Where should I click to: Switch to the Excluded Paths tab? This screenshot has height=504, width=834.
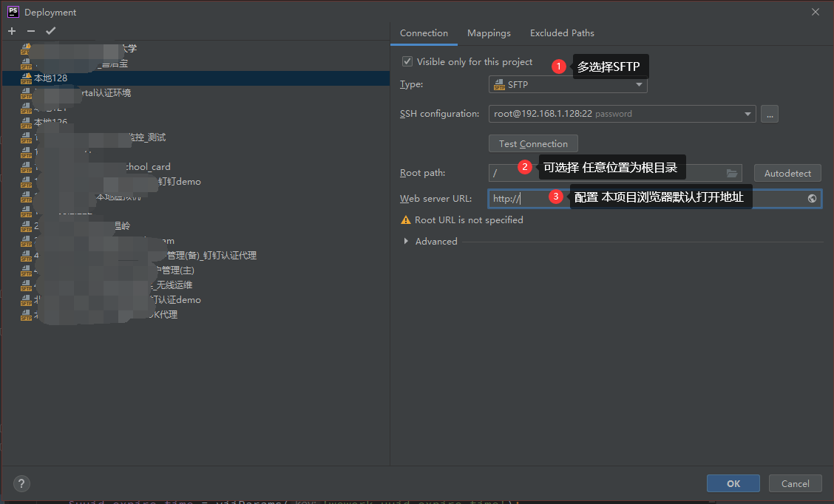click(x=562, y=33)
